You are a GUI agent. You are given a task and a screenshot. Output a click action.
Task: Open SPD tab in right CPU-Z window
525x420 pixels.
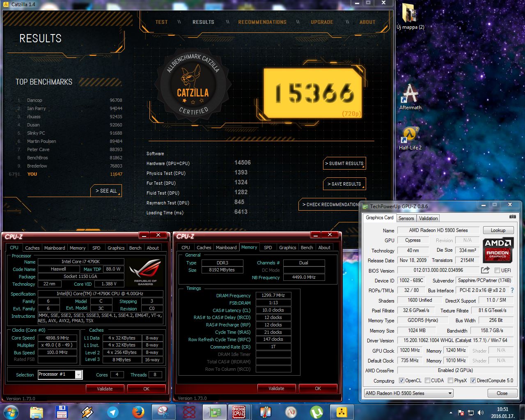point(268,248)
